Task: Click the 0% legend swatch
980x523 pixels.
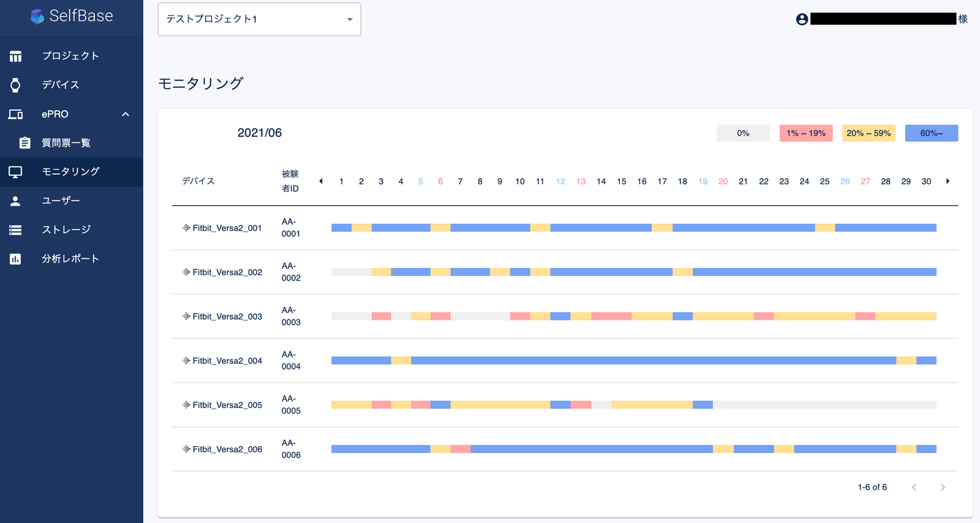Action: [x=743, y=133]
